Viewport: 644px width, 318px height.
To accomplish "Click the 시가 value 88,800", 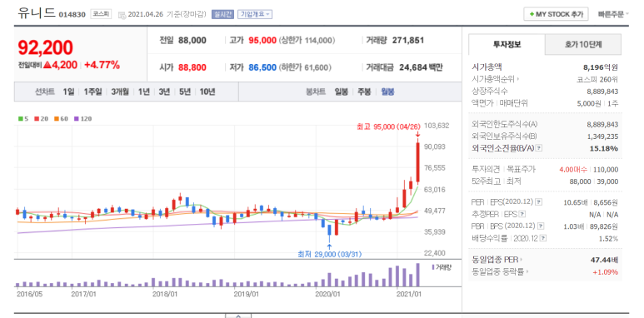I will (192, 67).
